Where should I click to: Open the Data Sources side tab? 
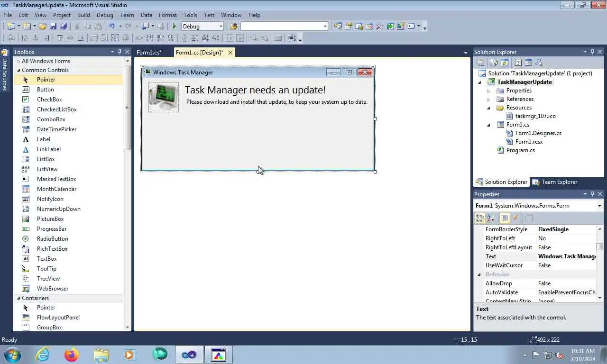pyautogui.click(x=4, y=70)
